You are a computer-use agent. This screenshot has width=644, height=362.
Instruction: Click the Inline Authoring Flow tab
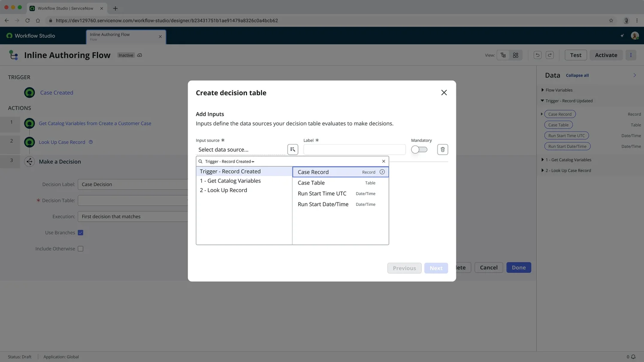tap(126, 36)
